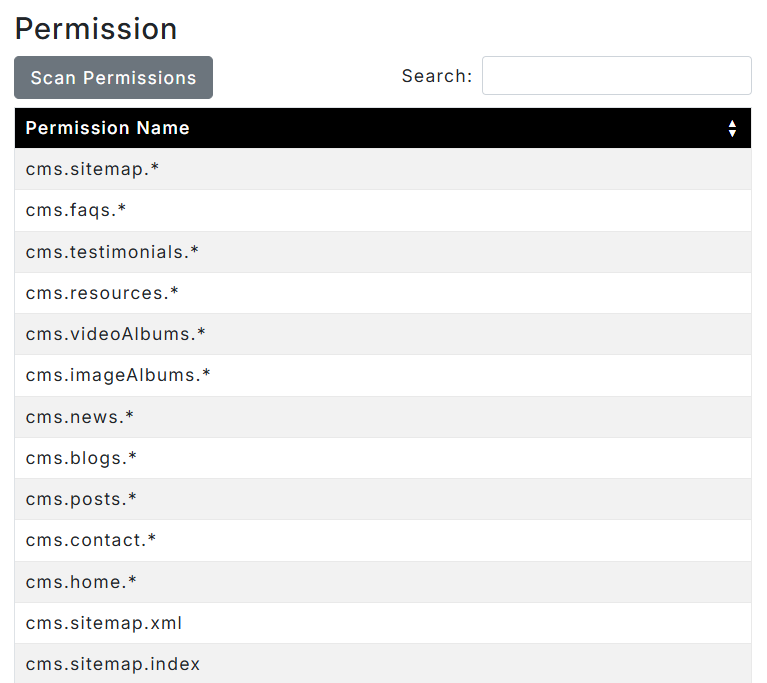Select the cms.blogs.* row
Viewport: 767px width, 683px height.
(383, 458)
